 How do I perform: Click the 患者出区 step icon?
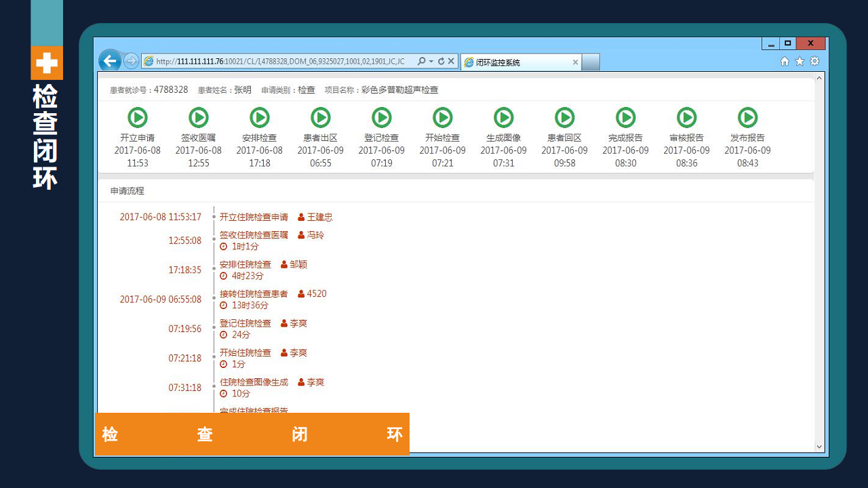coord(321,117)
